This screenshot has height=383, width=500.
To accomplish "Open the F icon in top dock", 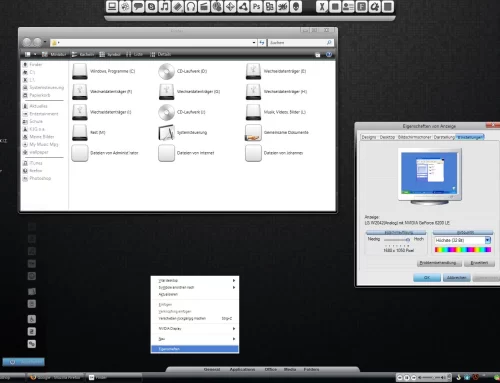I will (x=361, y=7).
